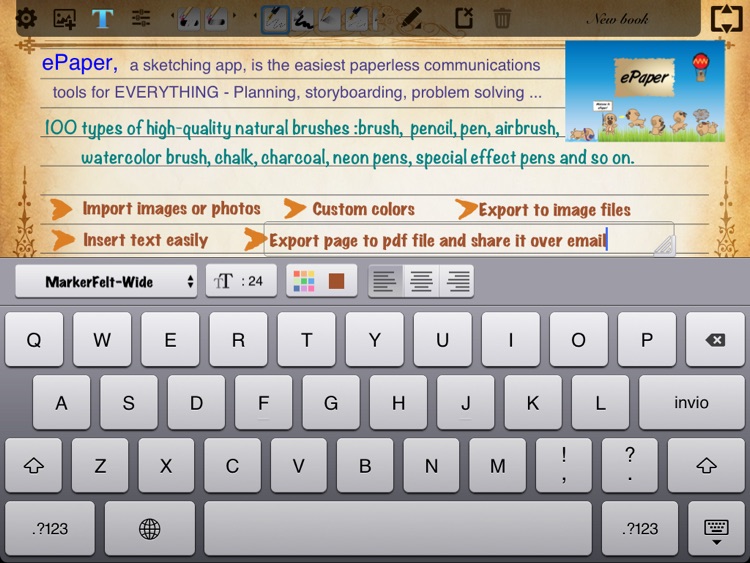Set text alignment to center

421,281
